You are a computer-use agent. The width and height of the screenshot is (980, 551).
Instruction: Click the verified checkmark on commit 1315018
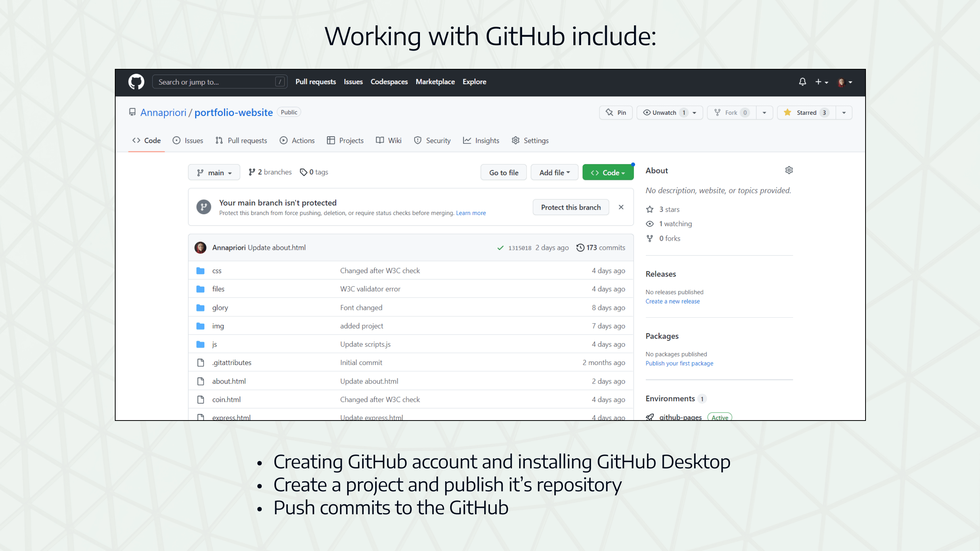(x=500, y=248)
